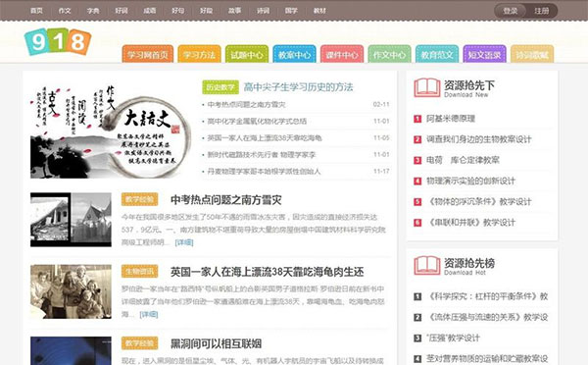
Task: Click the 生物资讯 category tag
Action: (x=139, y=271)
